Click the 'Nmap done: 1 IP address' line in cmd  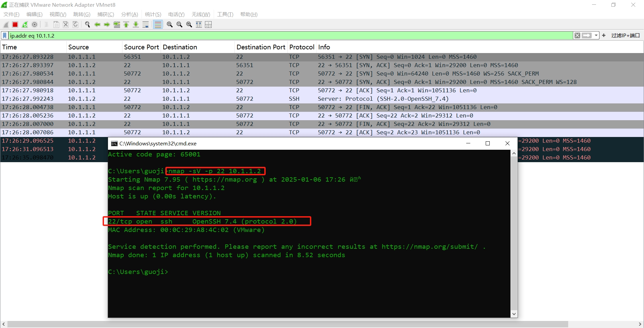click(226, 255)
